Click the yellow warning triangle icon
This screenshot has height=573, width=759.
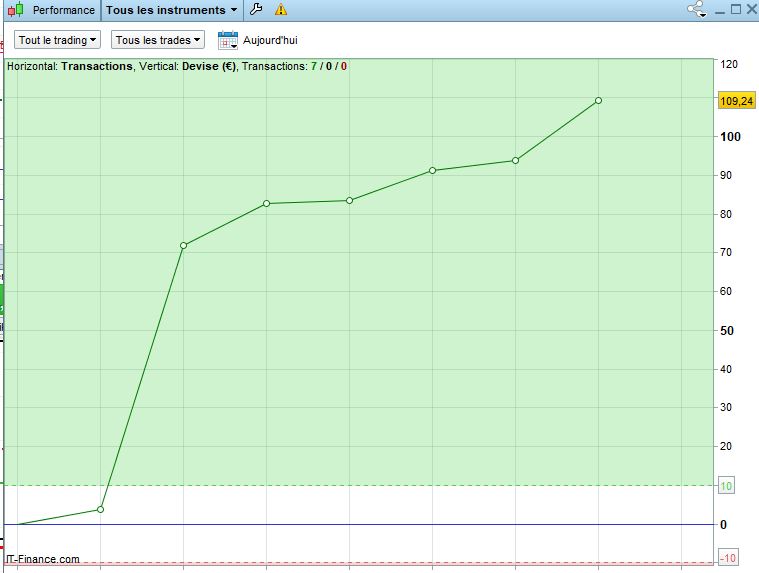tap(281, 10)
